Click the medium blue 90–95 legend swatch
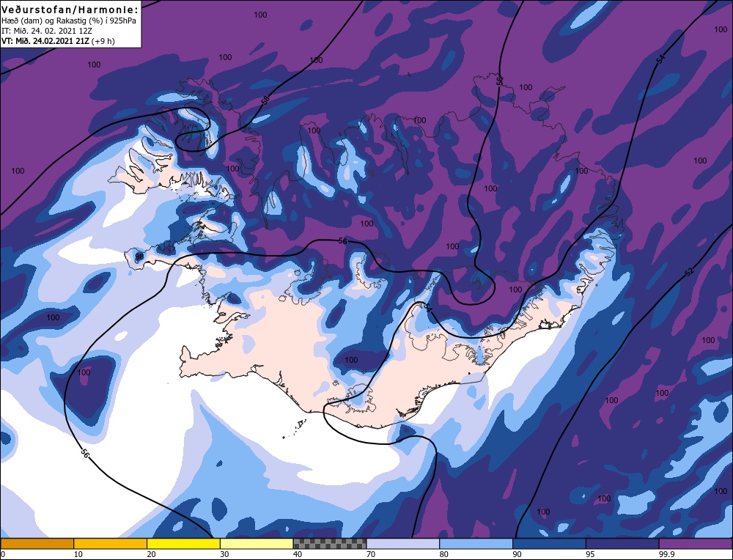 pyautogui.click(x=549, y=544)
